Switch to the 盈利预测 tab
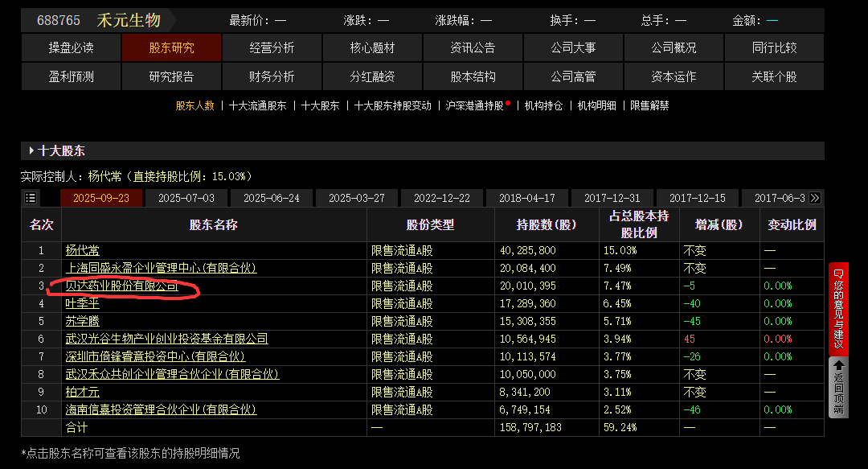 point(71,76)
